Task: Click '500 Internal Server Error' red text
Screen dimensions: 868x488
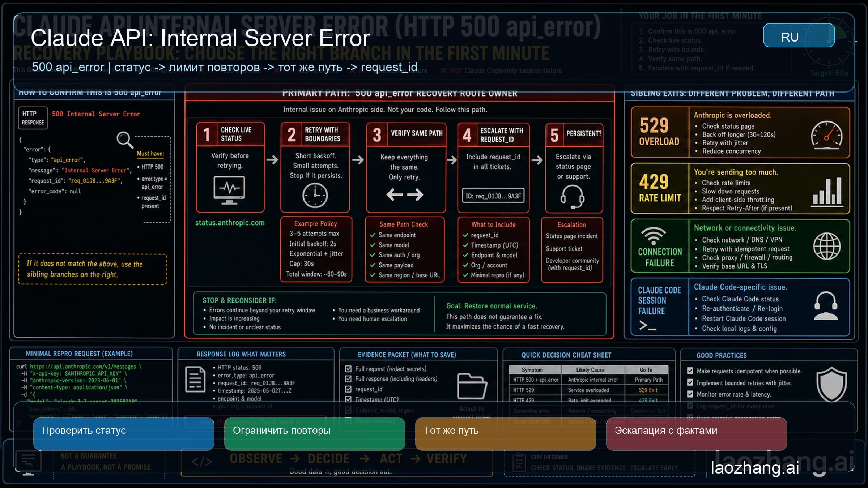Action: point(96,114)
